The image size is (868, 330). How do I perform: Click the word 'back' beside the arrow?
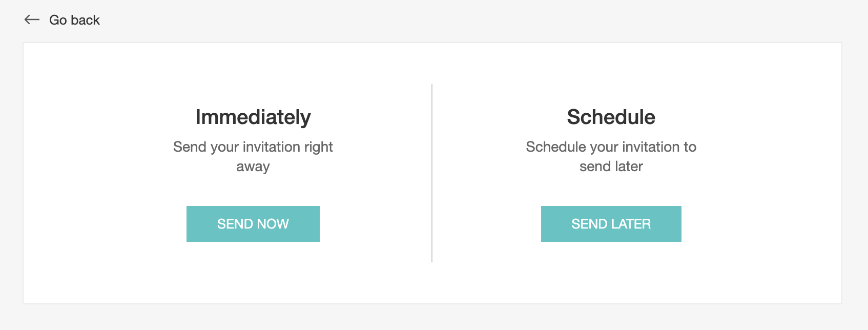tap(85, 20)
